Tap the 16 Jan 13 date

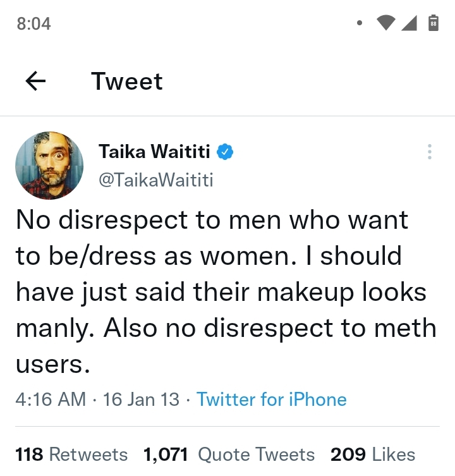coord(140,400)
